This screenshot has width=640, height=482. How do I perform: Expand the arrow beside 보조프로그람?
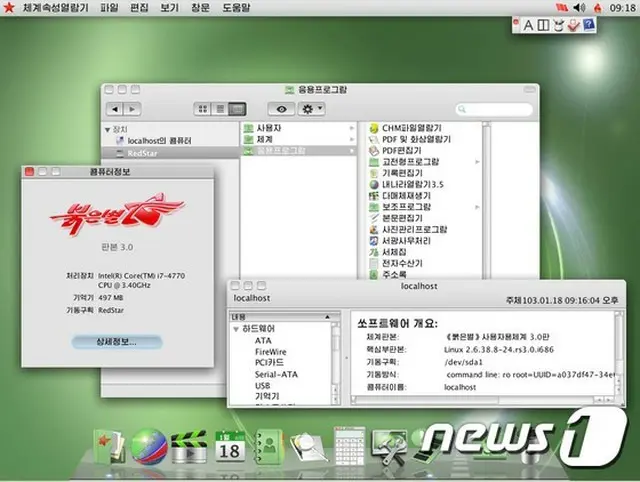(477, 207)
